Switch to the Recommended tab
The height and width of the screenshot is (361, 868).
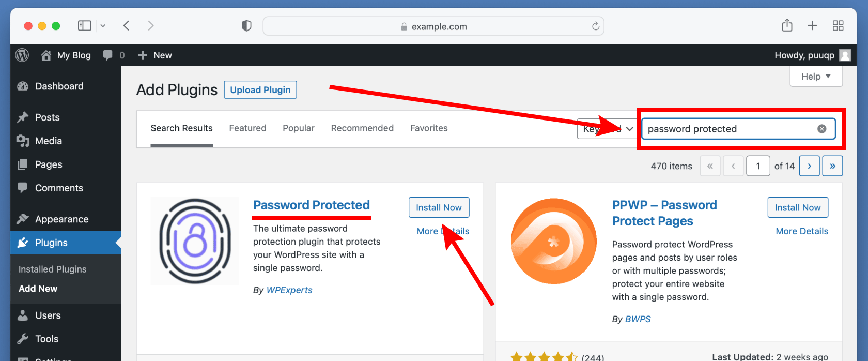(x=362, y=128)
